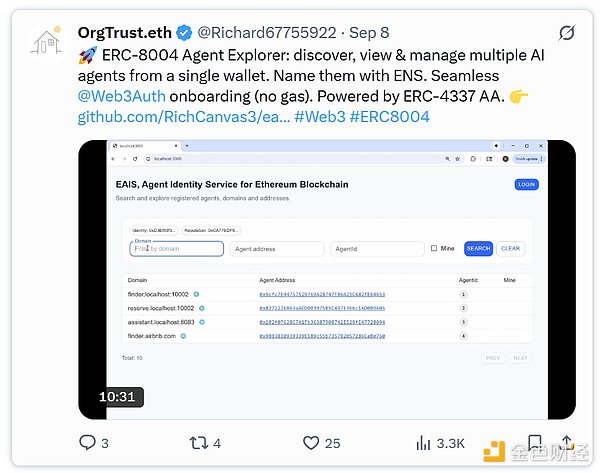The width and height of the screenshot is (600, 473).
Task: Reply to the tweet via comment icon
Action: point(88,442)
